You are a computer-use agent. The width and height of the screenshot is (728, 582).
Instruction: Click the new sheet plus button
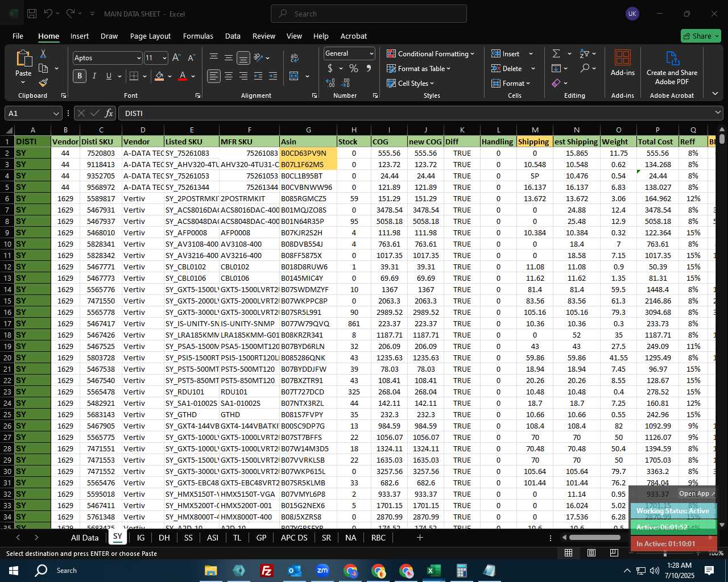pos(420,538)
